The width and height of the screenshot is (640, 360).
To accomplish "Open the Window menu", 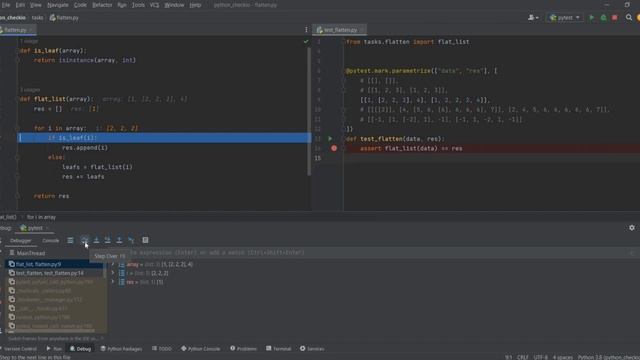I will coord(174,5).
